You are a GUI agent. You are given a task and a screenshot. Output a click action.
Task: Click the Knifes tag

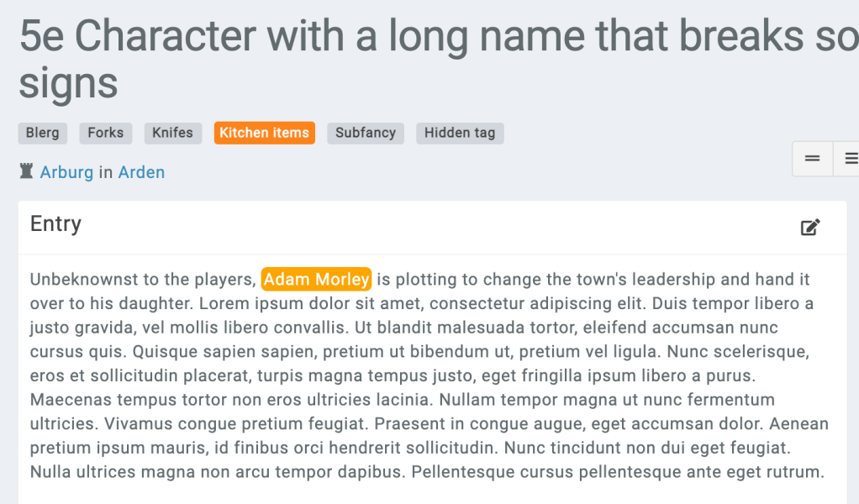coord(172,133)
